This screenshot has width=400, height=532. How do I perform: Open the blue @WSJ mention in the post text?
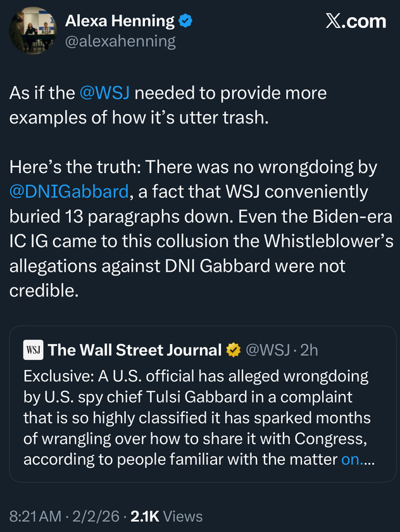click(x=104, y=94)
